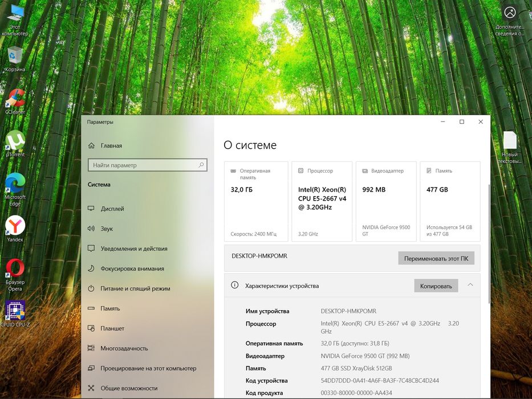Click the Звук speaker icon

click(91, 229)
